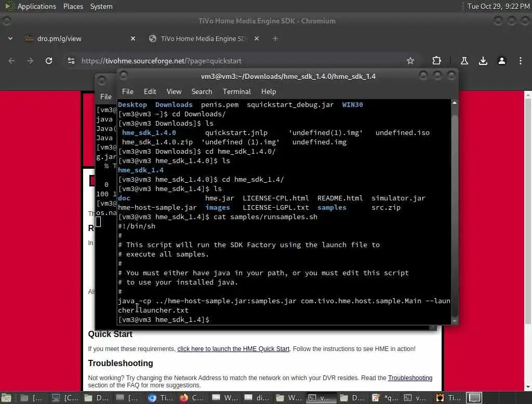The width and height of the screenshot is (532, 404).
Task: Click the show desktop icon in taskbar
Action: (x=6, y=398)
